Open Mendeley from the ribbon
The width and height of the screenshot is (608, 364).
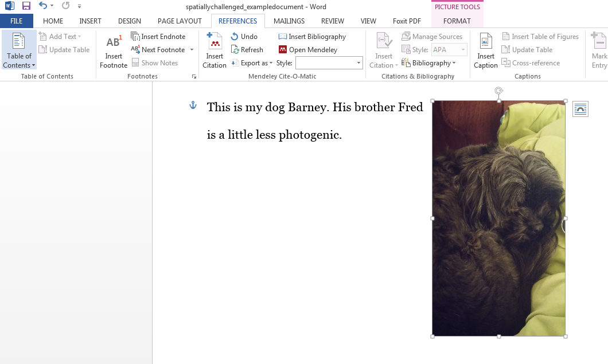click(314, 49)
